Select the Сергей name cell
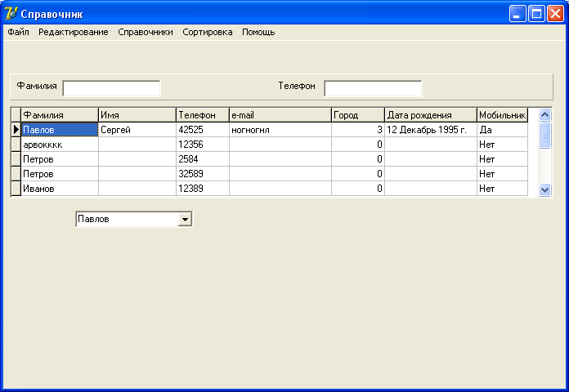The image size is (569, 392). tap(137, 130)
